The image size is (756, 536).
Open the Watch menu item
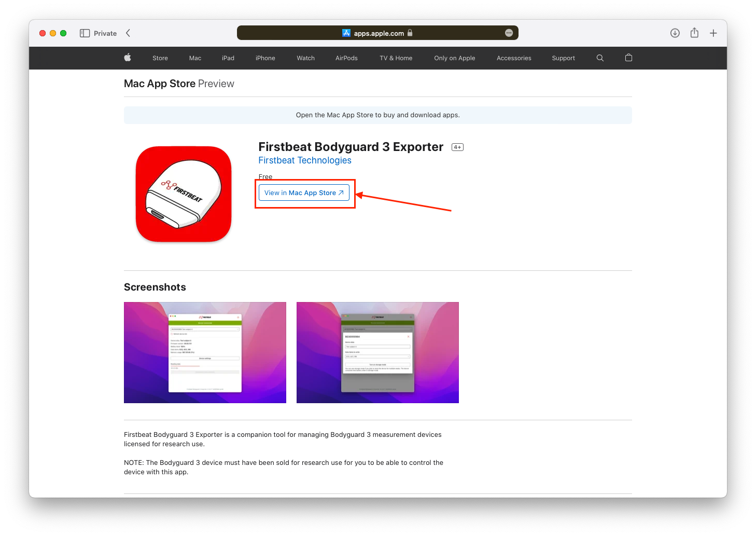(306, 58)
